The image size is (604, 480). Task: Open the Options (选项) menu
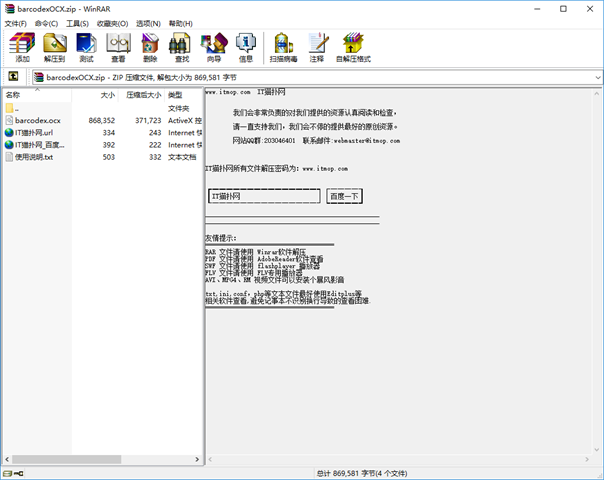[x=148, y=23]
